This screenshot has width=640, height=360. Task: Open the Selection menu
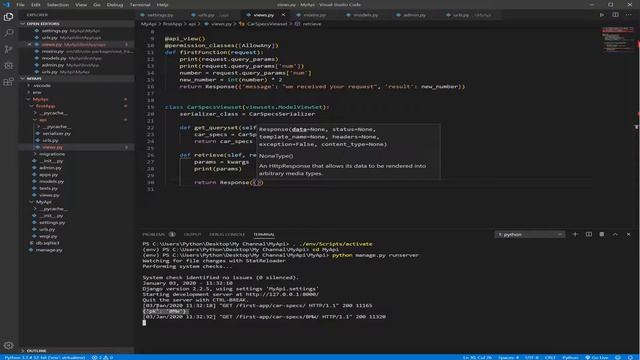point(58,4)
